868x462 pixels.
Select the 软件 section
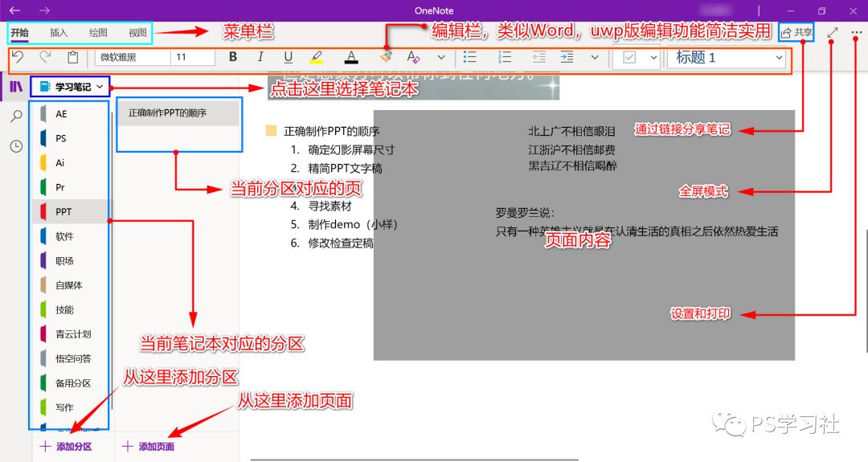71,236
